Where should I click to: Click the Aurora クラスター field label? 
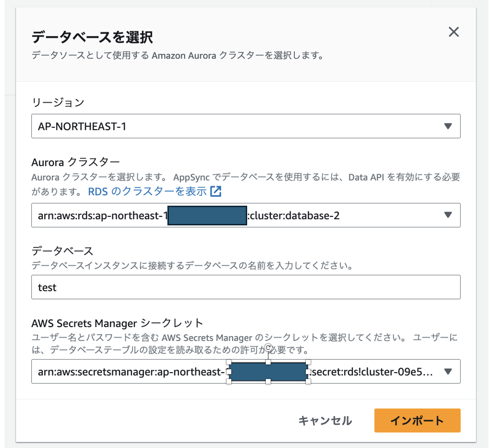point(76,162)
